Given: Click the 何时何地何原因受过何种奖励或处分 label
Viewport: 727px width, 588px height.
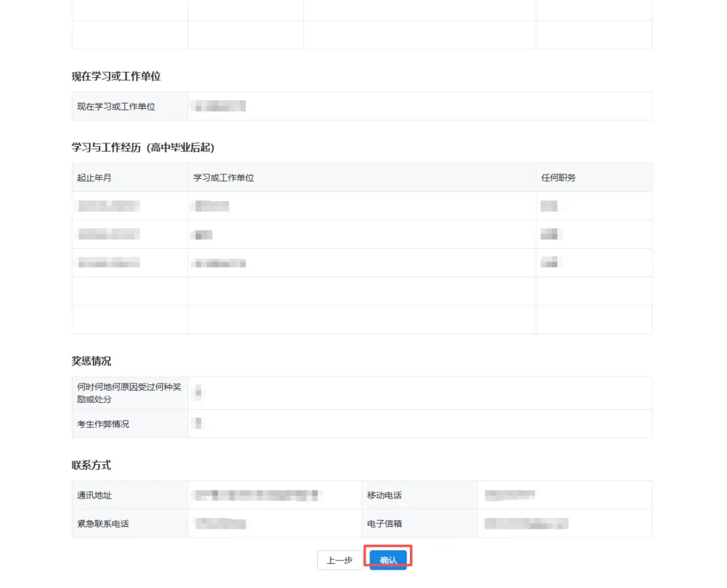Looking at the screenshot, I should tap(129, 393).
